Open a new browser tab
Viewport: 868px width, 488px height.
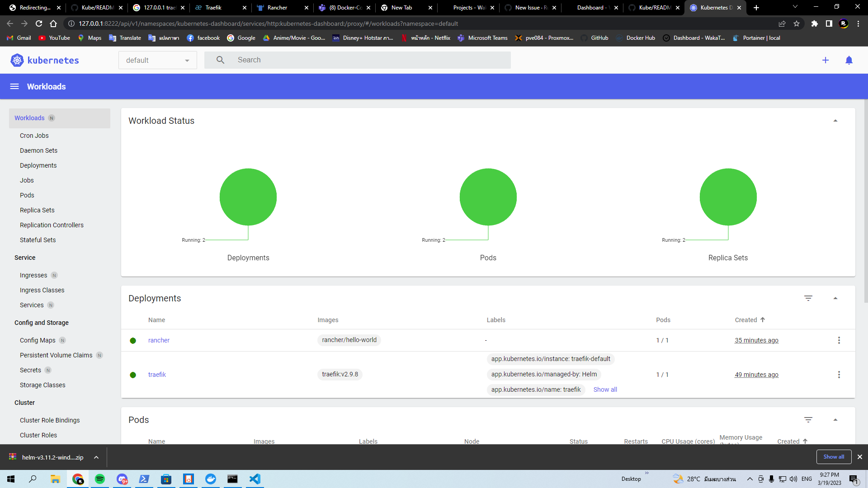click(756, 8)
